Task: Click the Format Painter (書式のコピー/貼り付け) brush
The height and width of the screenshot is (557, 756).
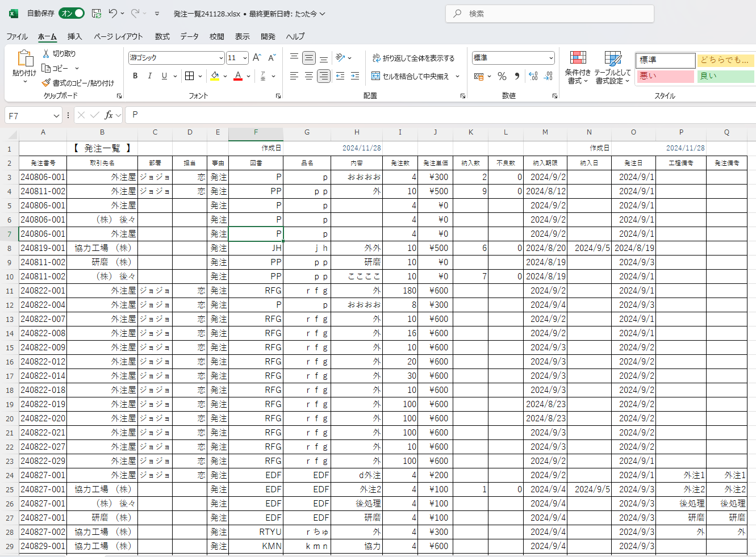Action: pyautogui.click(x=46, y=83)
